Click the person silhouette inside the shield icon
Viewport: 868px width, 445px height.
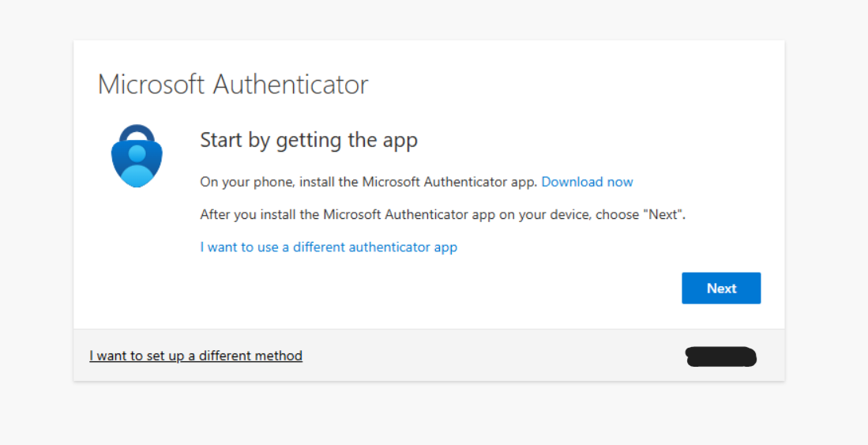137,165
